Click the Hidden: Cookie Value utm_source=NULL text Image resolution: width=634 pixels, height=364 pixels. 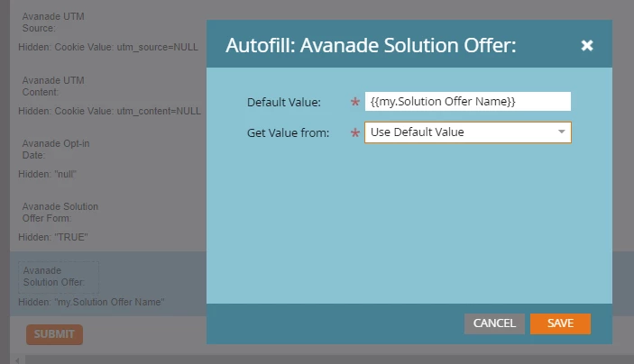[108, 47]
